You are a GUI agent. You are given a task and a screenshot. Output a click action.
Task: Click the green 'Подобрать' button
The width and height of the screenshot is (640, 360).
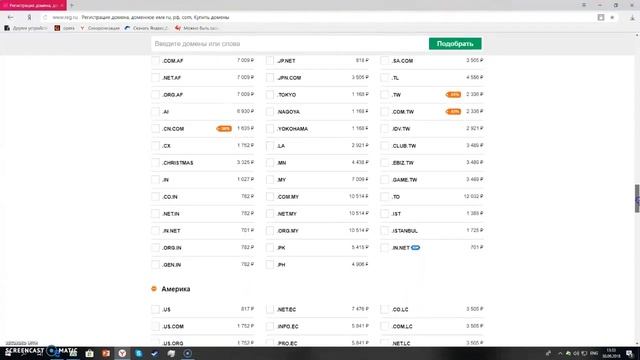(x=455, y=44)
